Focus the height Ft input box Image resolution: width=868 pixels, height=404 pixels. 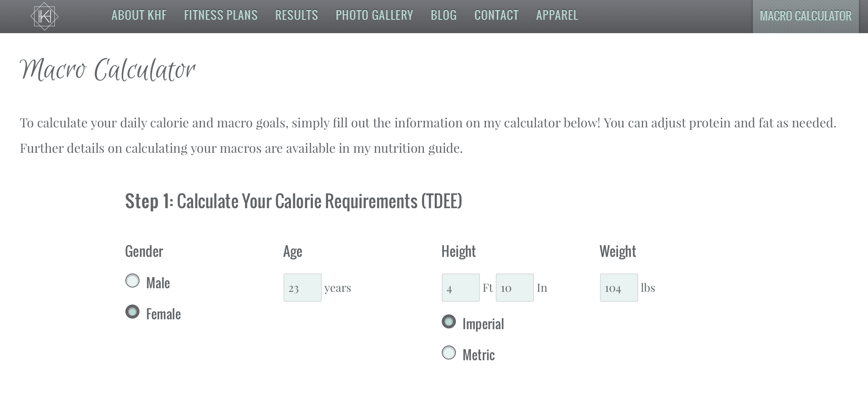pos(461,288)
